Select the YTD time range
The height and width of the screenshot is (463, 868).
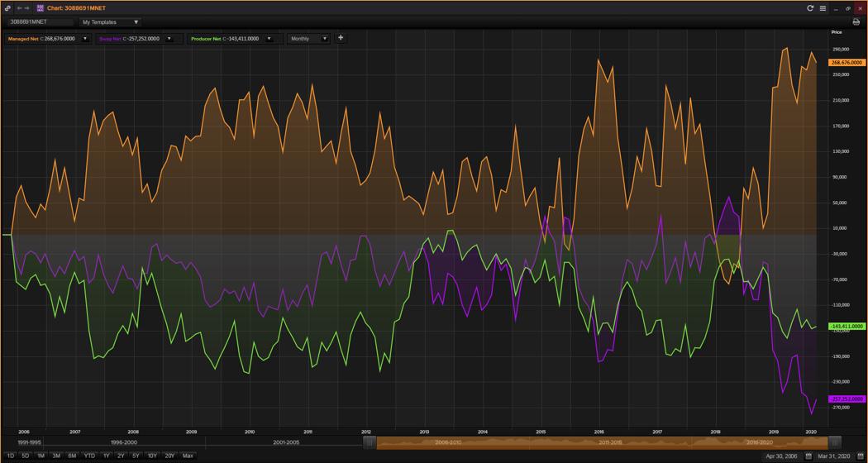coord(89,456)
